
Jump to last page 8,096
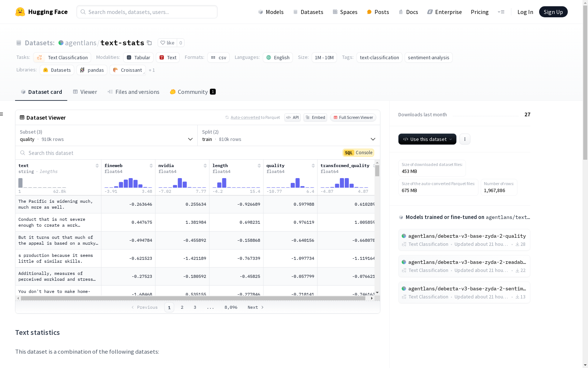(x=231, y=307)
